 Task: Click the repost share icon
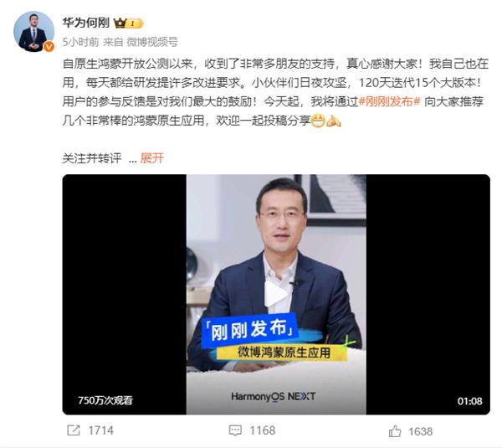74,430
